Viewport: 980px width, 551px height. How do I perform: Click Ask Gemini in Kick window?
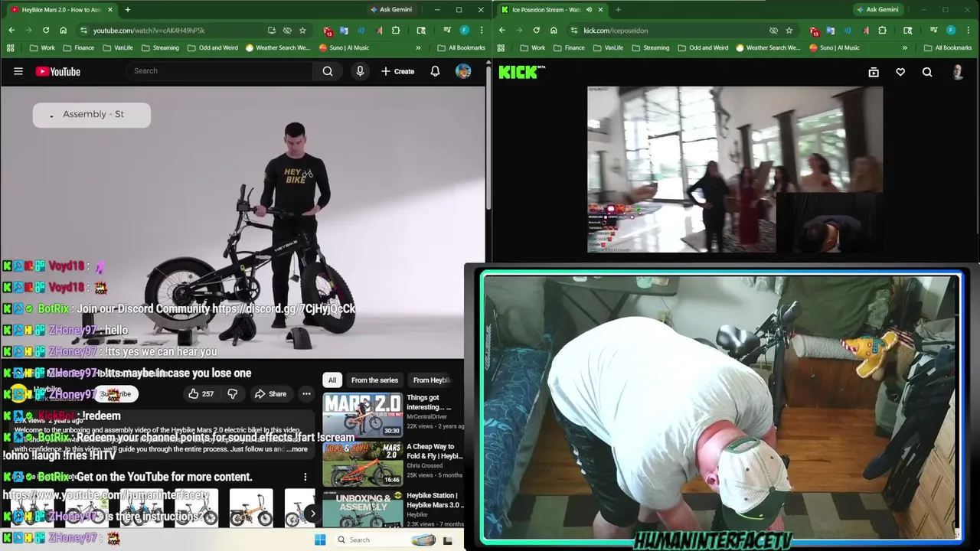[877, 9]
